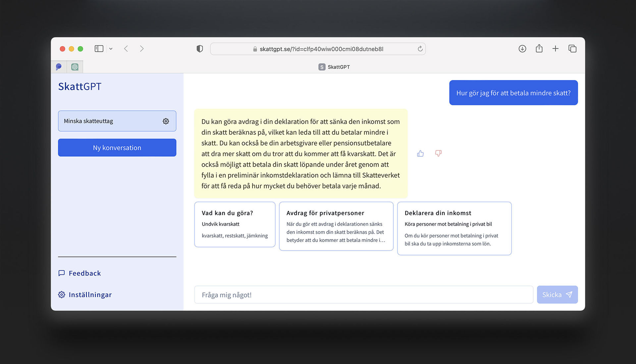The height and width of the screenshot is (364, 636).
Task: Open the downloads icon in Safari toolbar
Action: [x=522, y=49]
